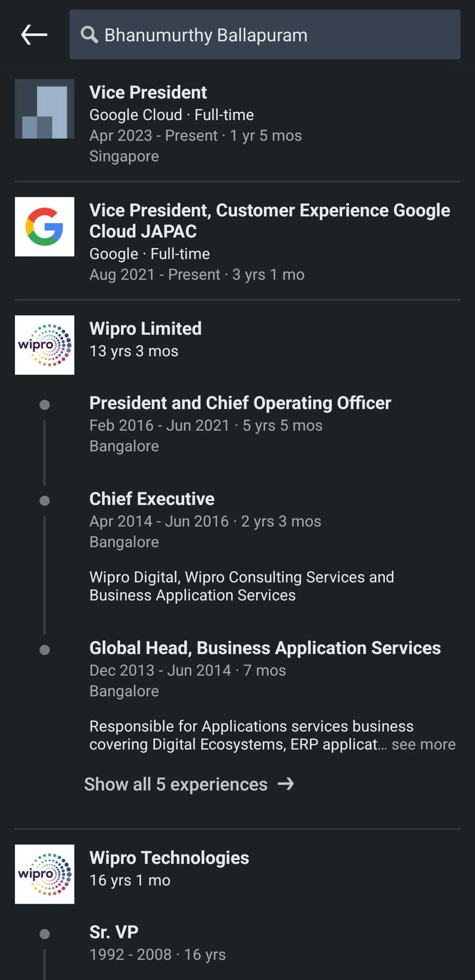Open Global Head, Business Application Services role
Viewport: 475px width, 980px height.
pyautogui.click(x=264, y=648)
